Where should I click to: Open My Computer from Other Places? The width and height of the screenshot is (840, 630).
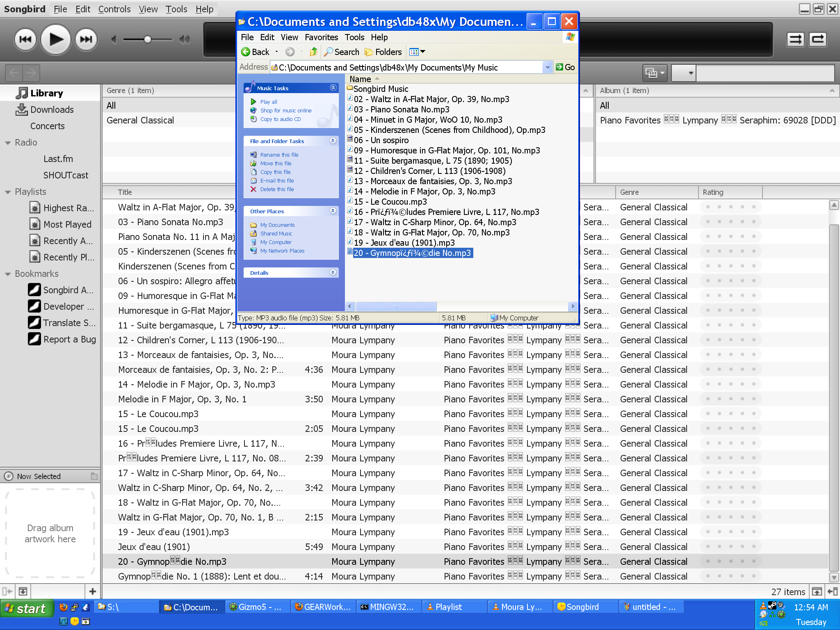[x=276, y=242]
